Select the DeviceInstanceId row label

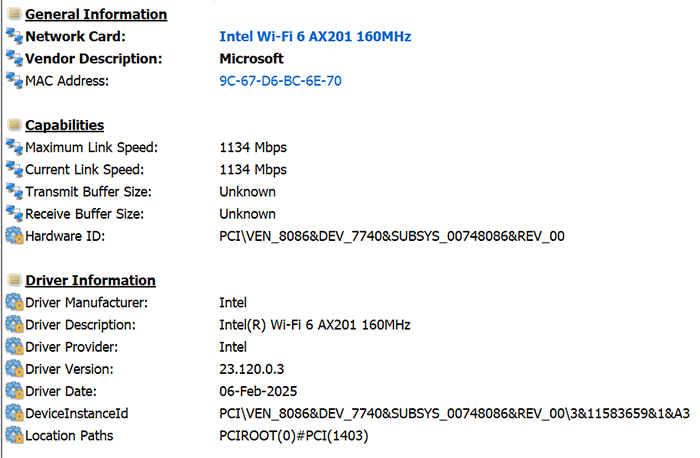click(76, 413)
